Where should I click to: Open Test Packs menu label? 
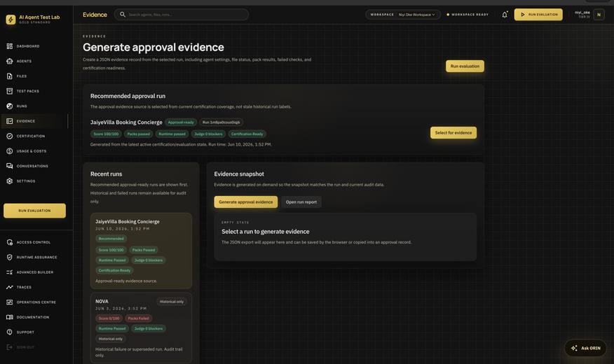(x=28, y=91)
